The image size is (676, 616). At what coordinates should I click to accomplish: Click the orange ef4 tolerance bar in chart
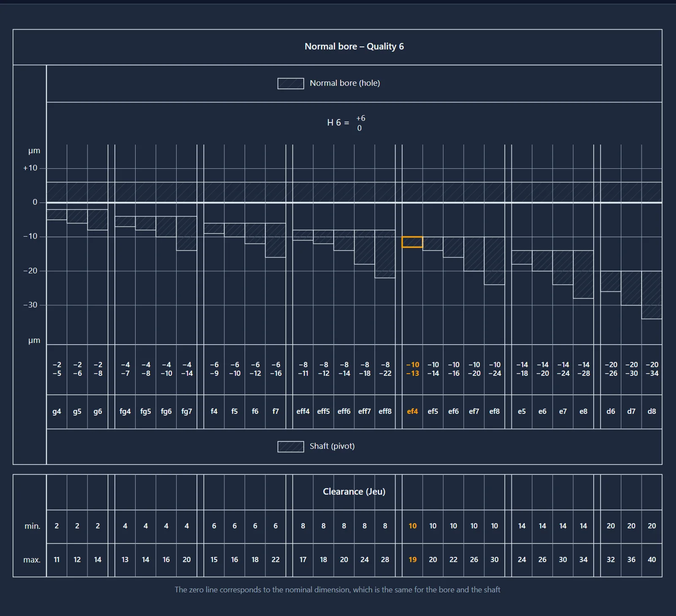pyautogui.click(x=412, y=242)
